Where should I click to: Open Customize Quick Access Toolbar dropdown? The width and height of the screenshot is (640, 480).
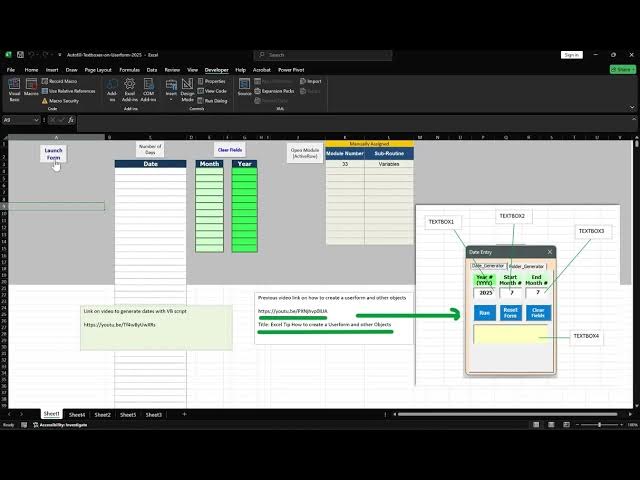[60, 55]
